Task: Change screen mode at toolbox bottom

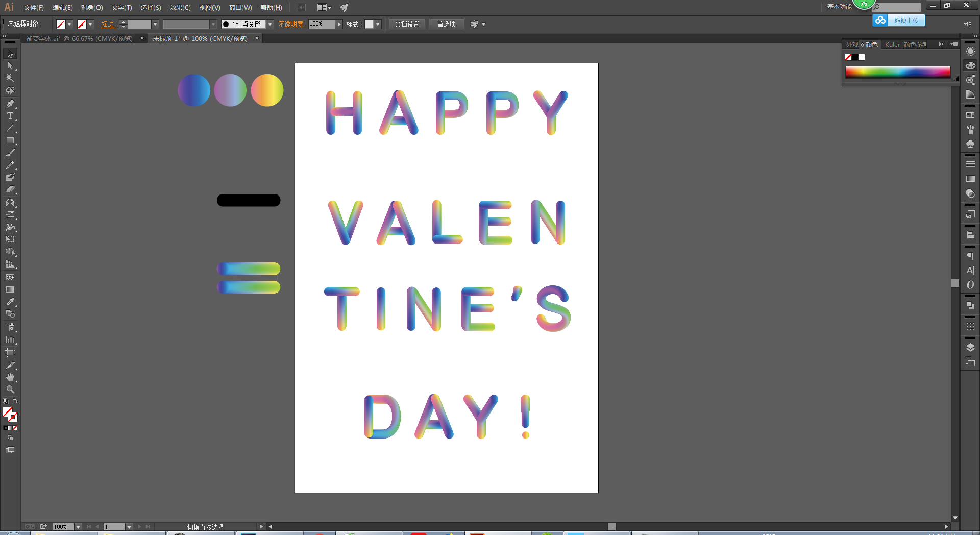Action: click(x=10, y=450)
